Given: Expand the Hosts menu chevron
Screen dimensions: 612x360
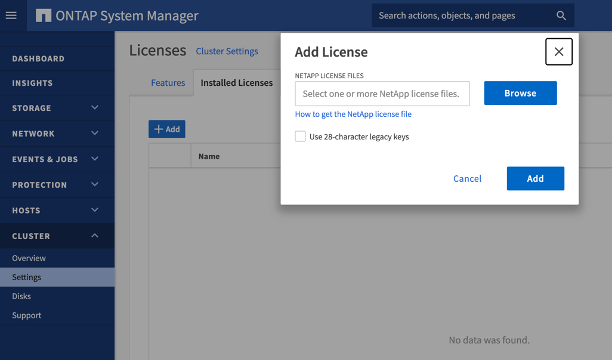Looking at the screenshot, I should tap(94, 210).
